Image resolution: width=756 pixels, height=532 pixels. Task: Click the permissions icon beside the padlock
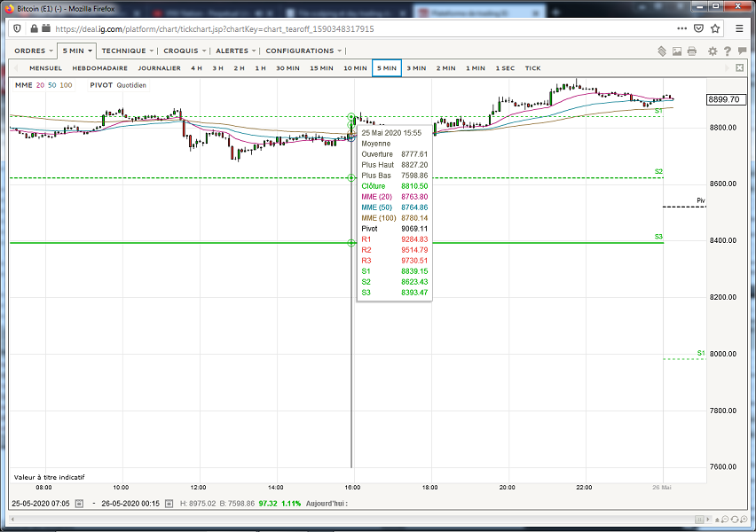(46, 28)
